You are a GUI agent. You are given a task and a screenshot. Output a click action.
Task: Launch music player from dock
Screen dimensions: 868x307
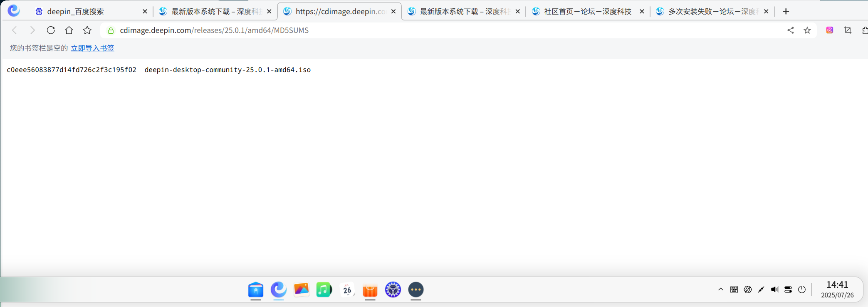pyautogui.click(x=324, y=290)
